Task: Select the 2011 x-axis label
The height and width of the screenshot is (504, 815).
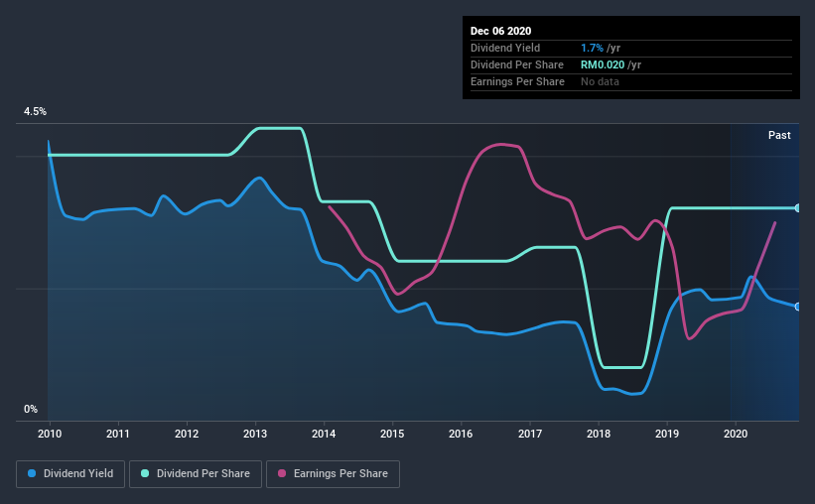Action: tap(118, 434)
